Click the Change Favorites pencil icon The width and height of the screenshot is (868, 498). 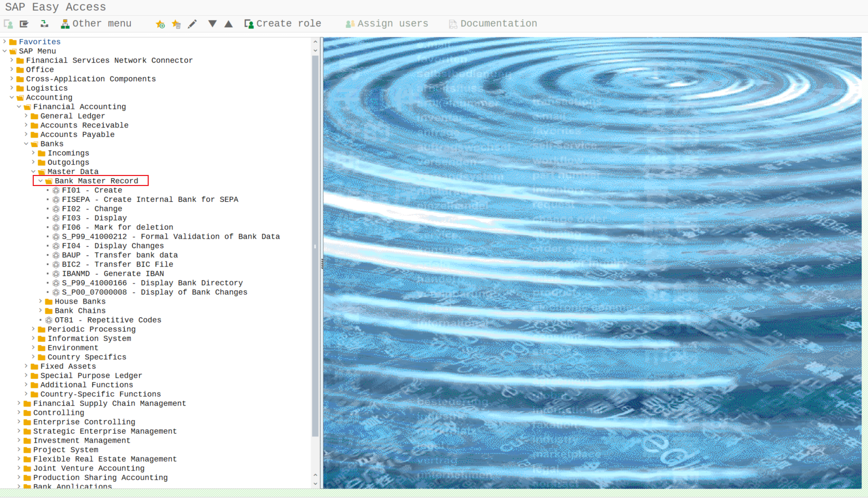click(192, 24)
